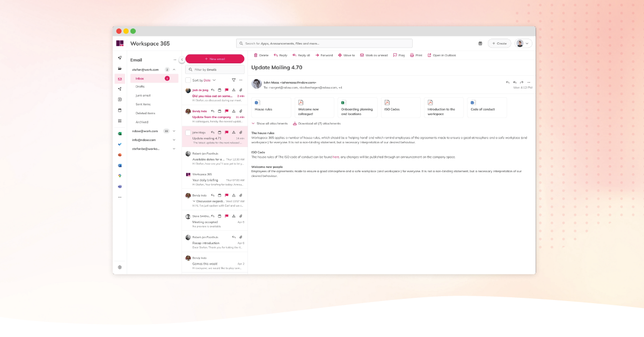Flag the email from Jack de Jong
The height and width of the screenshot is (337, 644).
pyautogui.click(x=226, y=90)
